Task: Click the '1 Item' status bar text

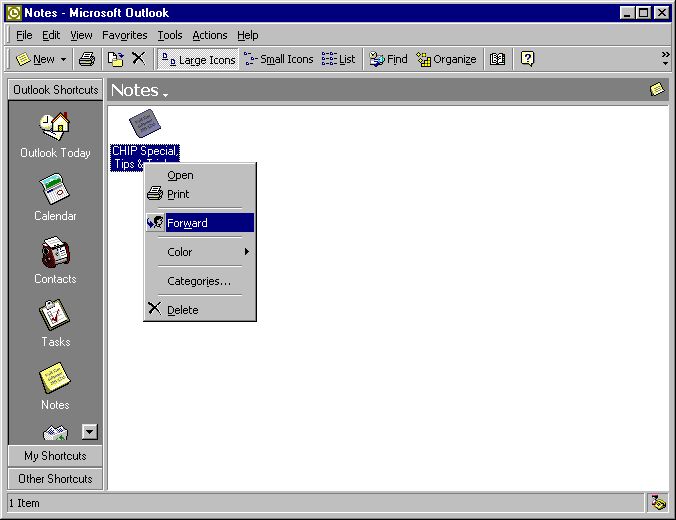Action: point(24,503)
